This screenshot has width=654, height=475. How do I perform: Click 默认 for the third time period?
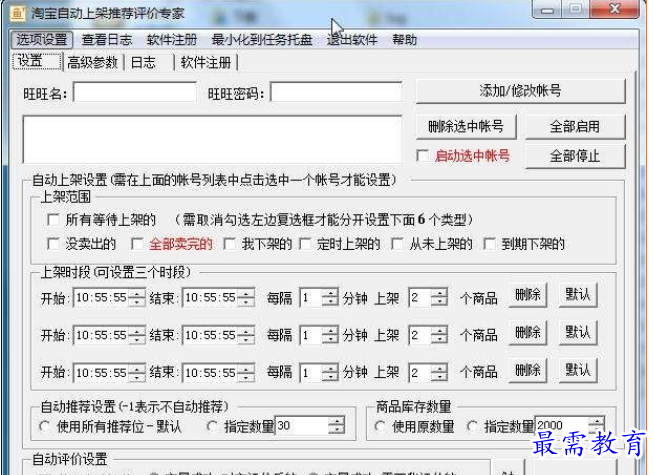pos(578,370)
